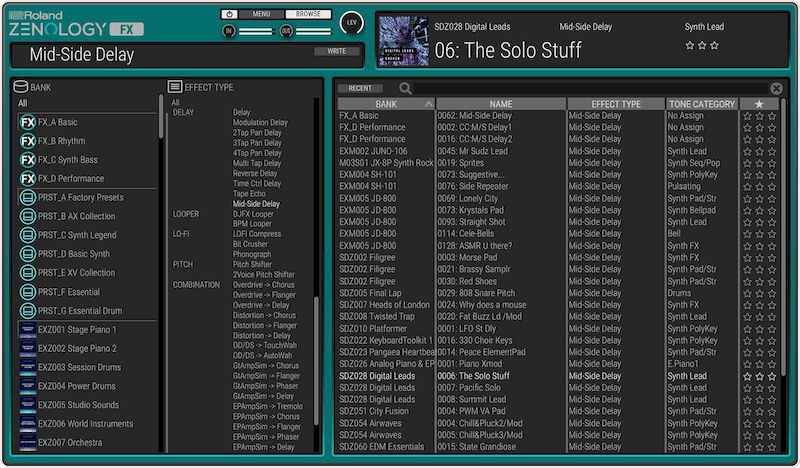800x468 pixels.
Task: Click the LEV level knob
Action: pyautogui.click(x=352, y=23)
